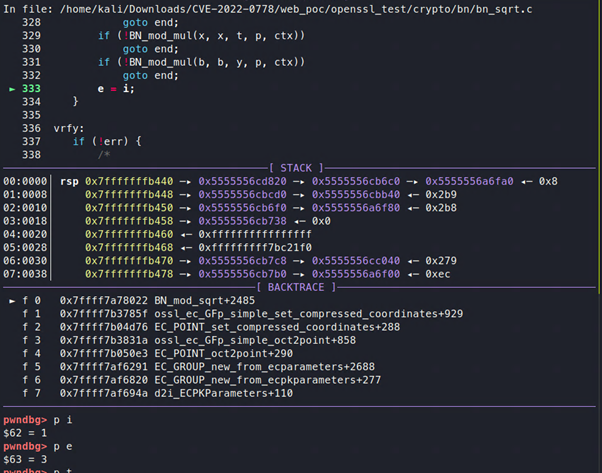Image resolution: width=602 pixels, height=473 pixels.
Task: Click the file path bn_sqrt.c header line
Action: coord(268,9)
